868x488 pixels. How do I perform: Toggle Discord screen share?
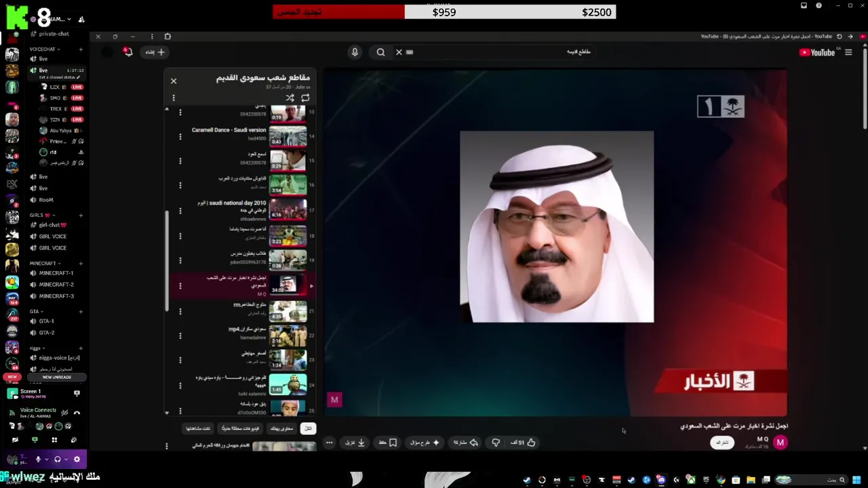35,440
